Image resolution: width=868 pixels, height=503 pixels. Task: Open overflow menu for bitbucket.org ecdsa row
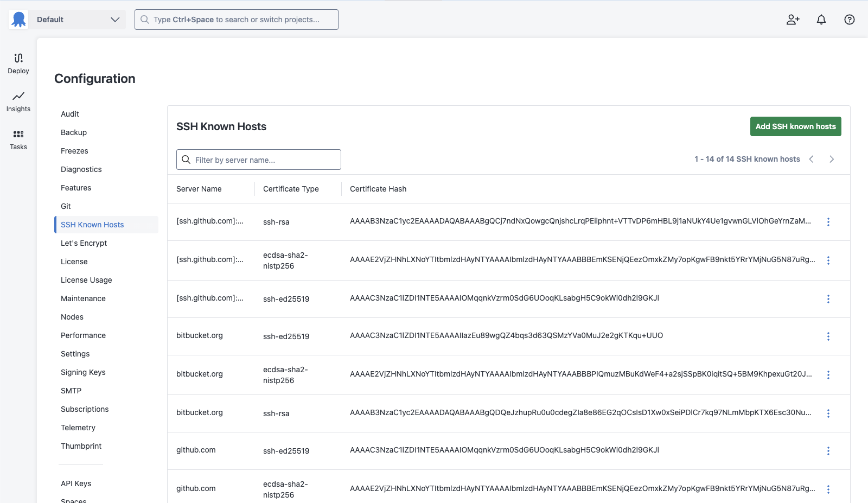[828, 375]
